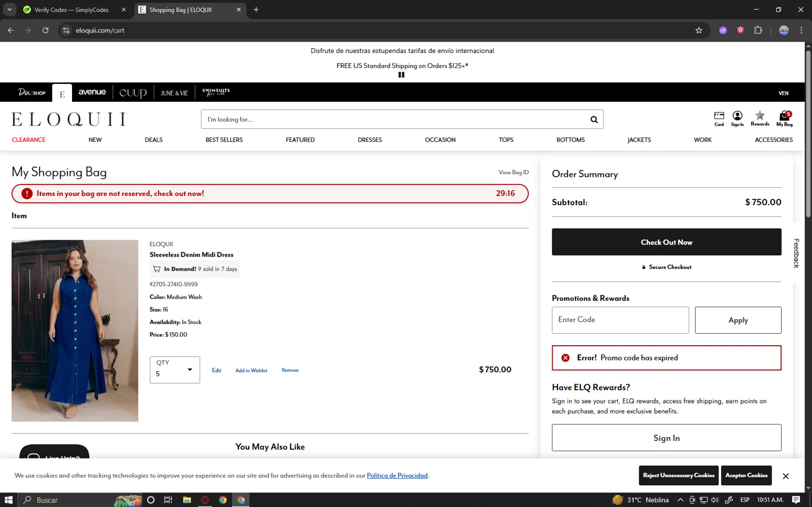Expand the QTY quantity dropdown

[x=175, y=370]
